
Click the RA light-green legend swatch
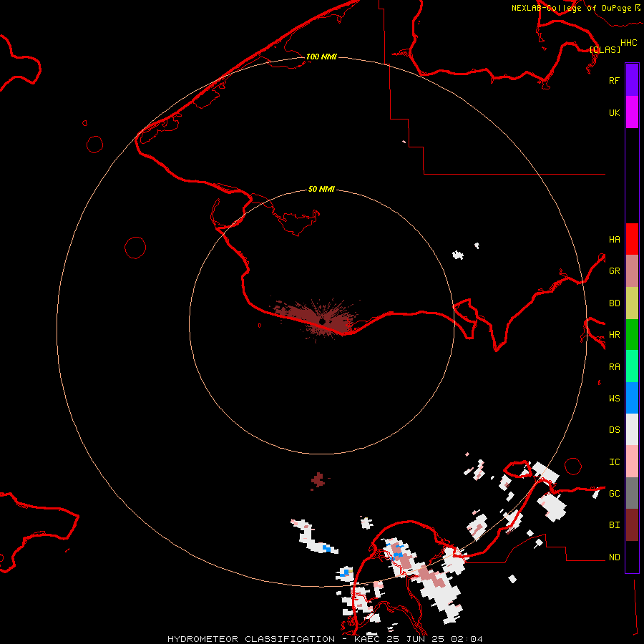(632, 366)
